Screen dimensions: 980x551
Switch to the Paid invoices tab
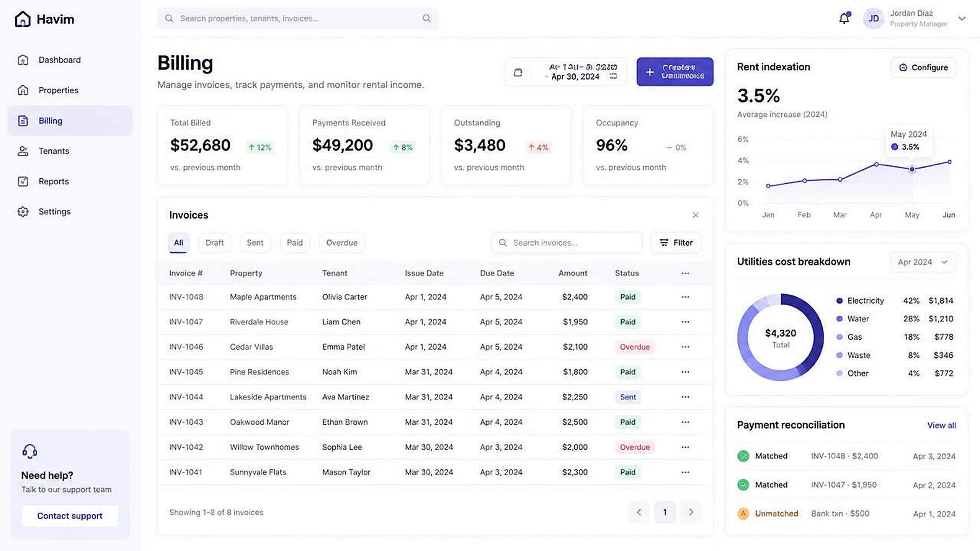295,243
